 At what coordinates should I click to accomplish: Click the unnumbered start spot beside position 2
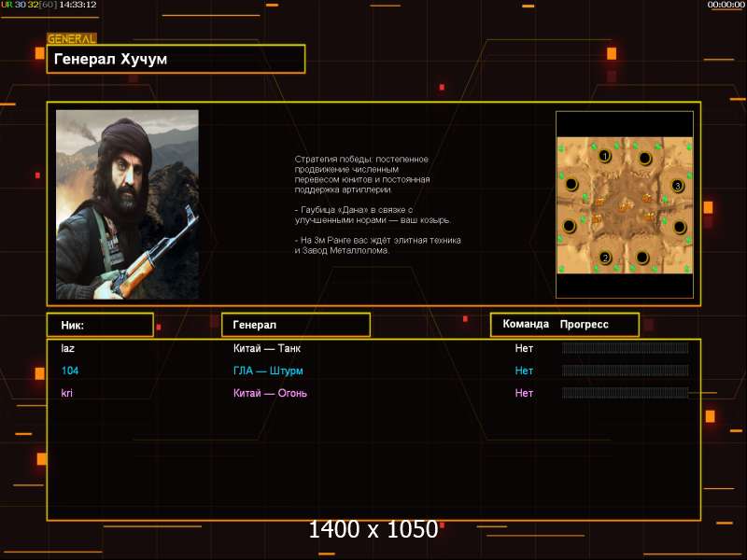coord(642,258)
